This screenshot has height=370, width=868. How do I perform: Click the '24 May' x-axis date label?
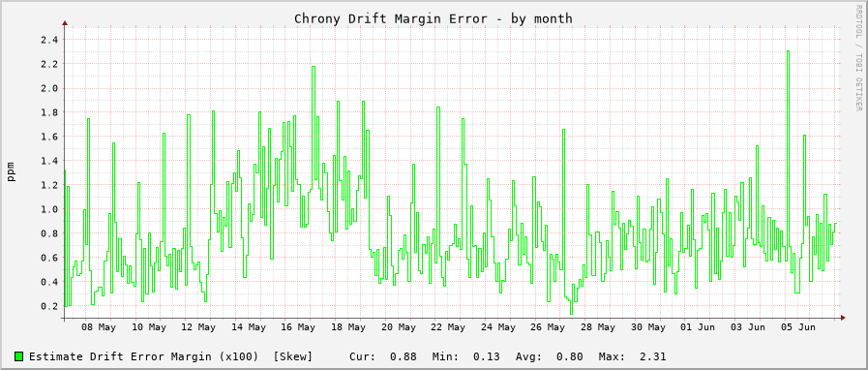498,328
